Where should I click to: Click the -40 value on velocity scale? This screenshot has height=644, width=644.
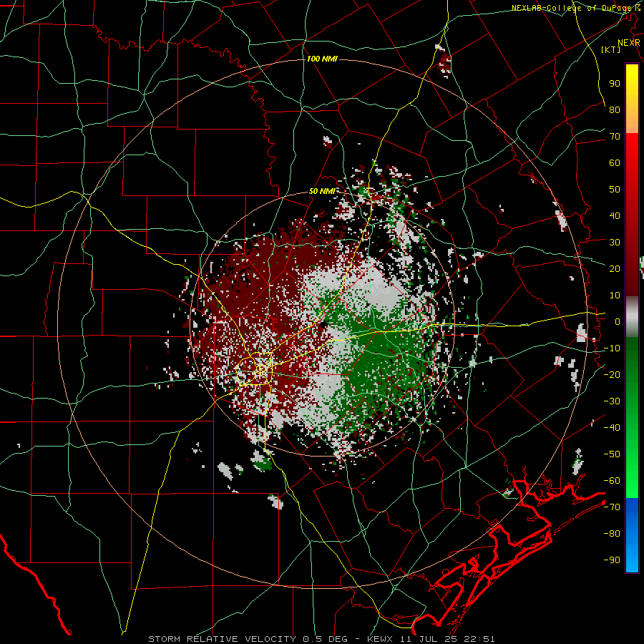coord(612,428)
